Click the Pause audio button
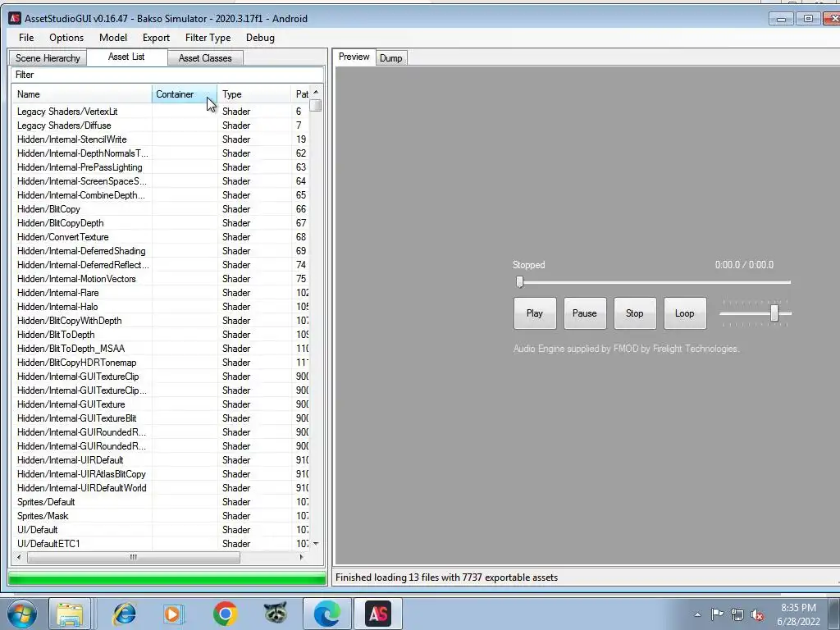840x630 pixels. tap(584, 313)
